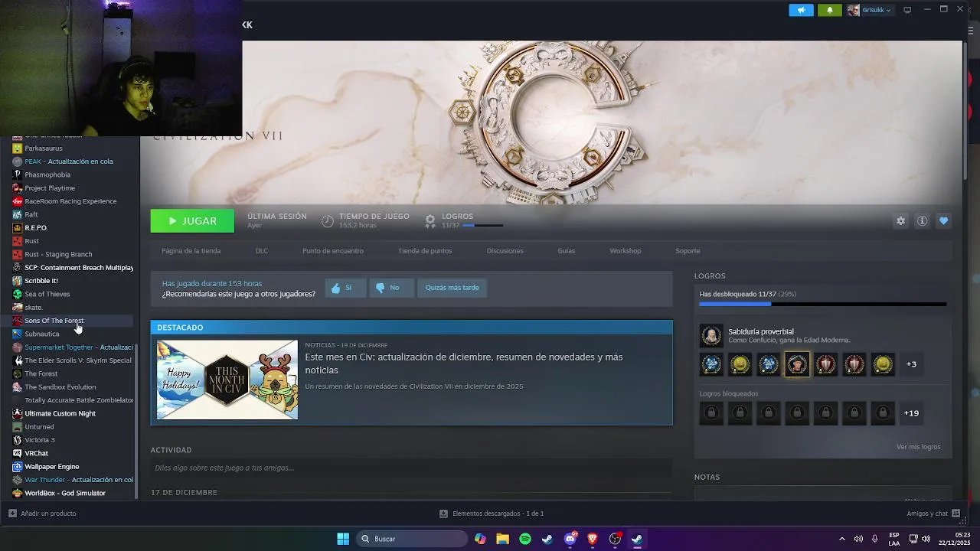
Task: Open Steam announcements megaphone button
Action: [801, 10]
